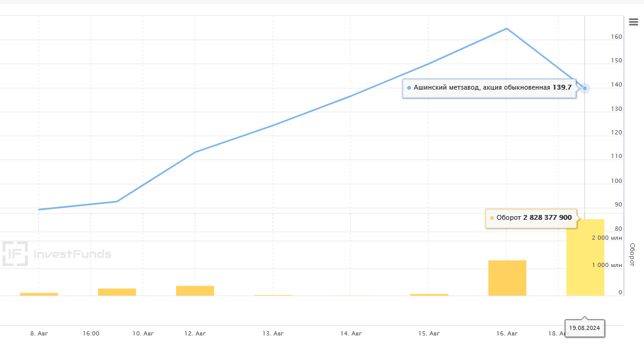644x350 pixels.
Task: Click the turnover bar for 19.08.2024
Action: coord(585,257)
